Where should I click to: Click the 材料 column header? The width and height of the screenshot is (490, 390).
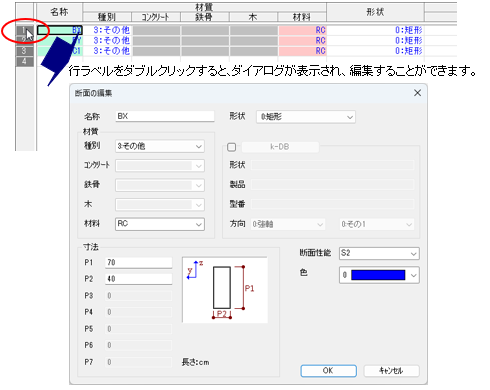pyautogui.click(x=302, y=17)
